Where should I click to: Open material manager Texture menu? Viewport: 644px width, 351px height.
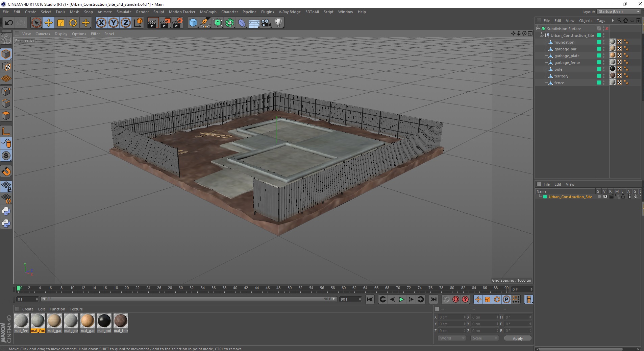(x=76, y=309)
